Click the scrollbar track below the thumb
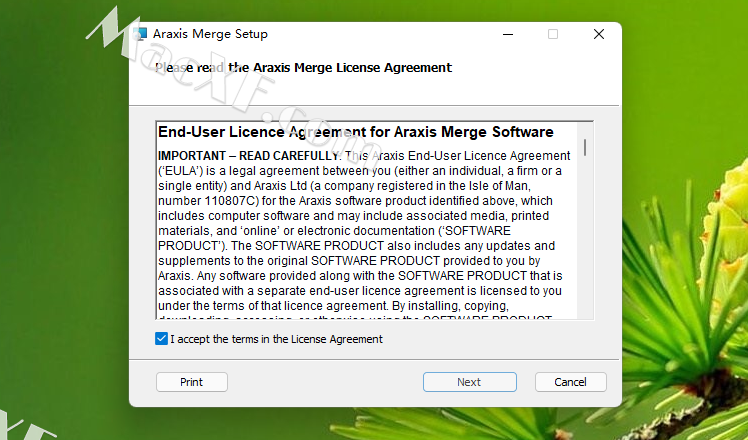The image size is (748, 440). [x=585, y=239]
